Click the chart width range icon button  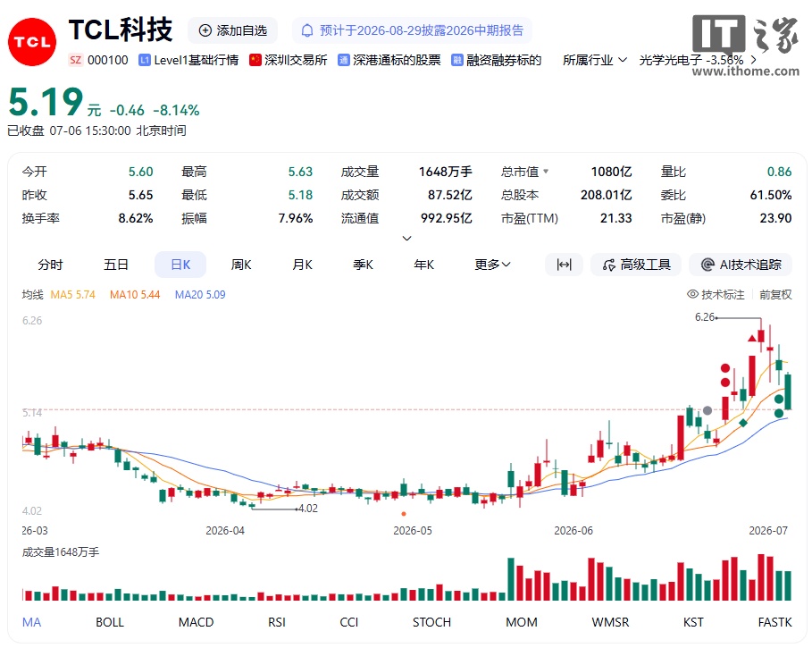click(564, 265)
